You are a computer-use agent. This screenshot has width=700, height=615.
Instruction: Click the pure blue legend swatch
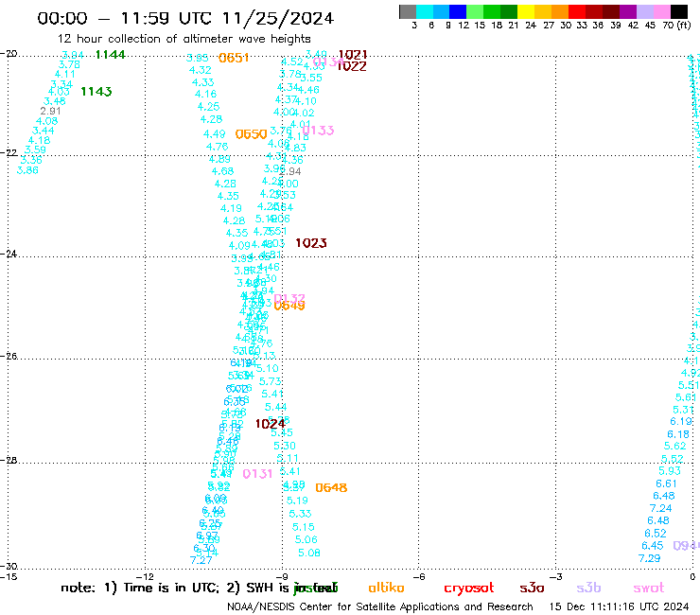458,11
